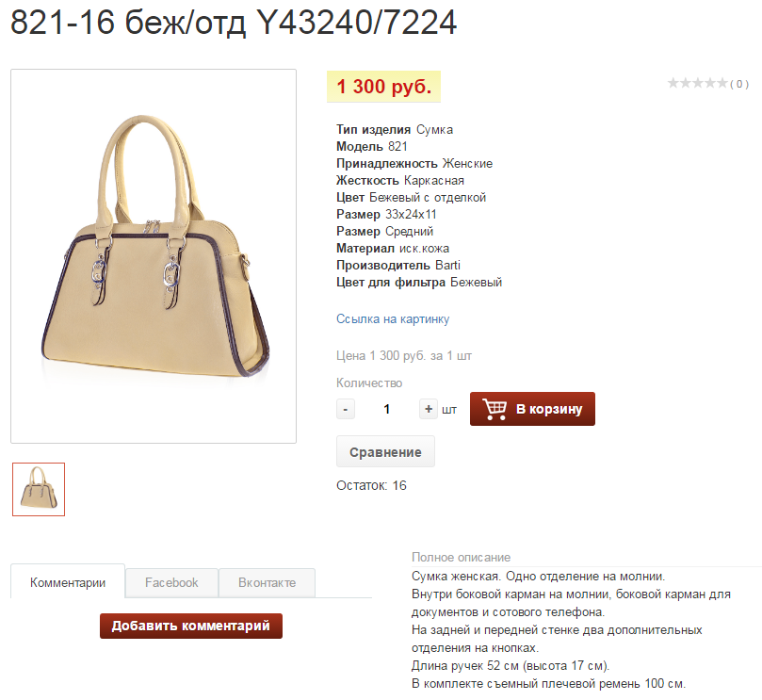
Task: Open the large product photo
Action: point(154,256)
